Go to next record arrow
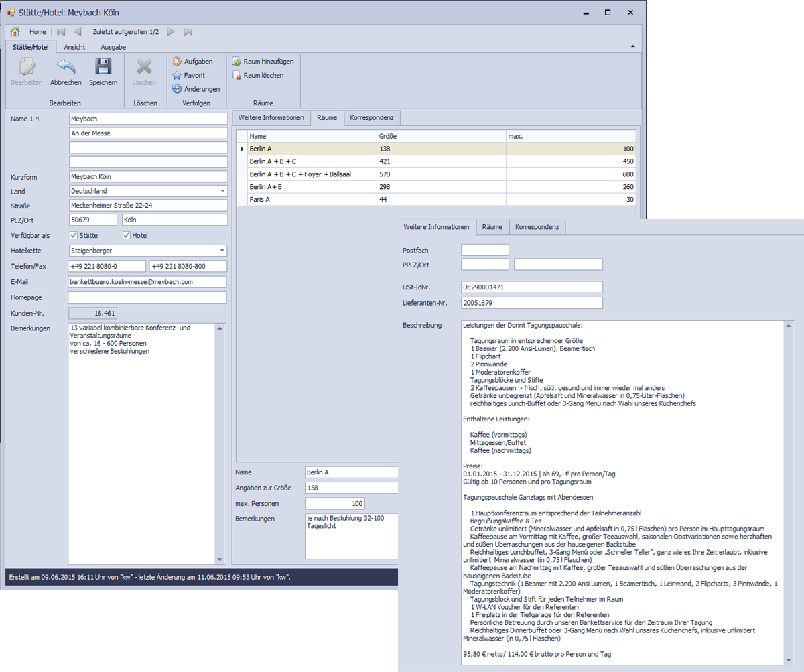Viewport: 804px width, 672px height. tap(172, 31)
